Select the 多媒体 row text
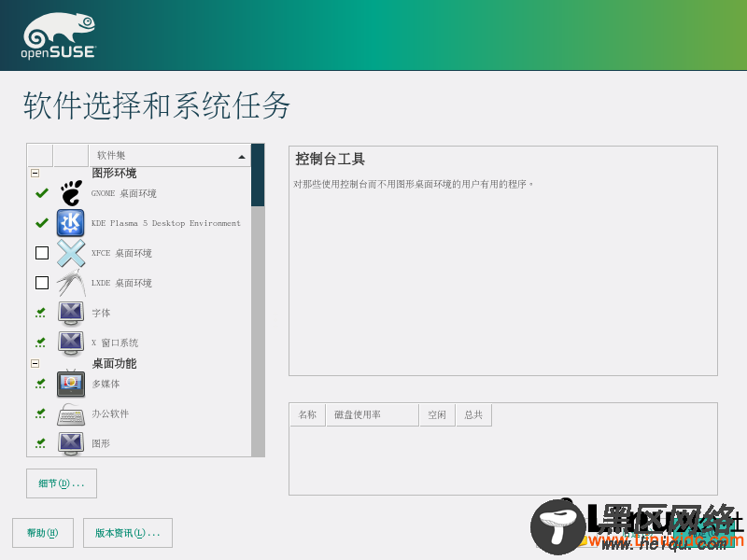The height and width of the screenshot is (560, 747). pyautogui.click(x=106, y=384)
